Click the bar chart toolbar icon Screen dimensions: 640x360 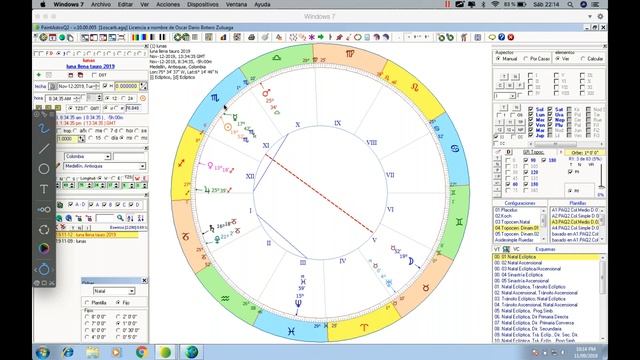[x=223, y=37]
